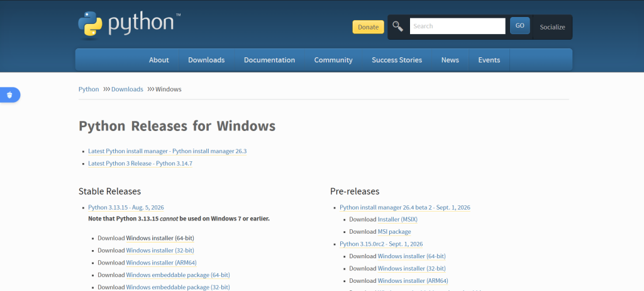Open Python install manager 26.4 beta 2 link
Image resolution: width=644 pixels, height=291 pixels.
(405, 208)
